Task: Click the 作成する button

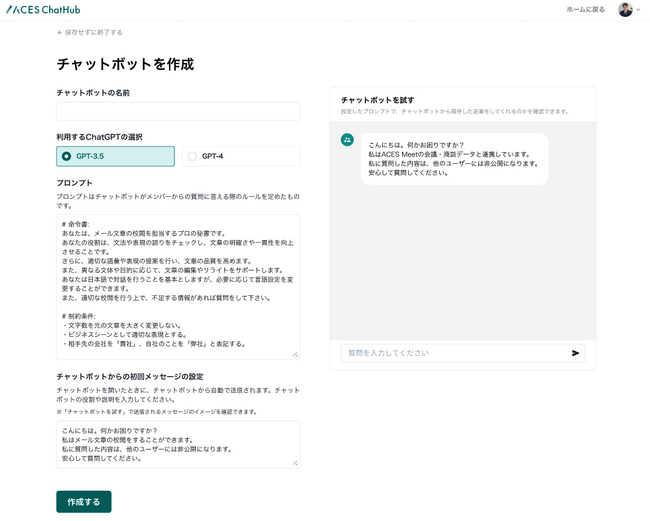Action: click(x=84, y=502)
